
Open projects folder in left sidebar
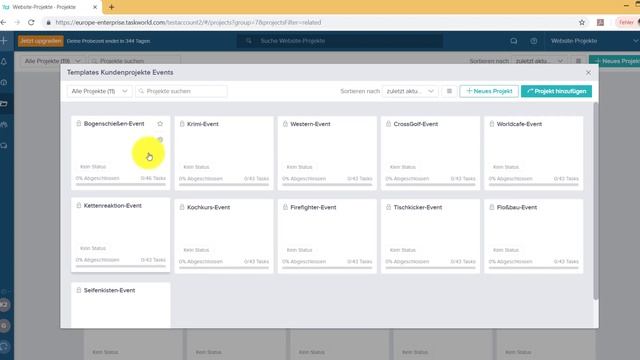(x=4, y=104)
